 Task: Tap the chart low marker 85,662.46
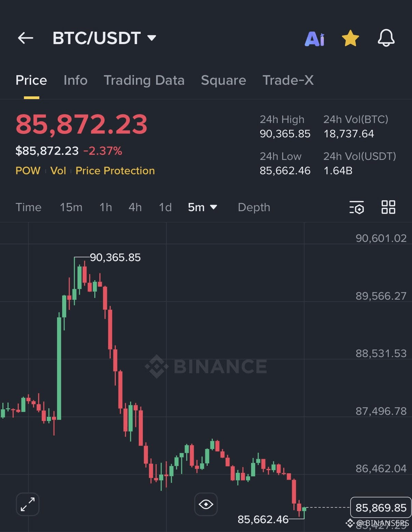(263, 519)
